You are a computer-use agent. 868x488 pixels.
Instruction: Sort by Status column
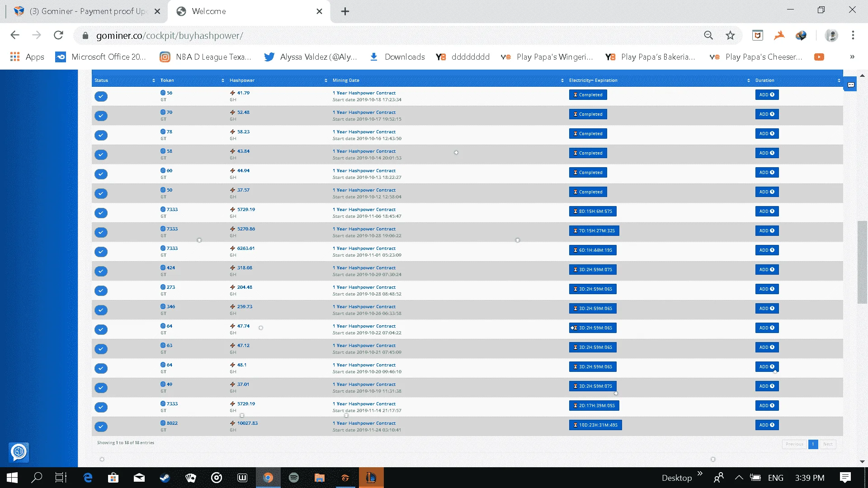tap(124, 80)
